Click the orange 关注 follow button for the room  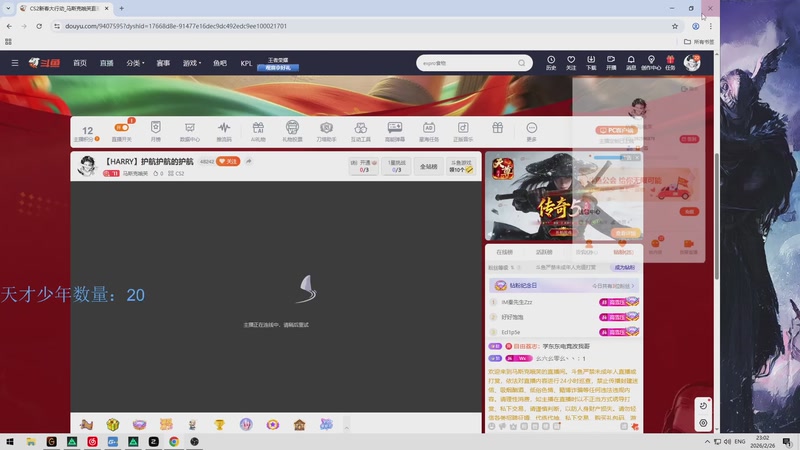click(228, 161)
